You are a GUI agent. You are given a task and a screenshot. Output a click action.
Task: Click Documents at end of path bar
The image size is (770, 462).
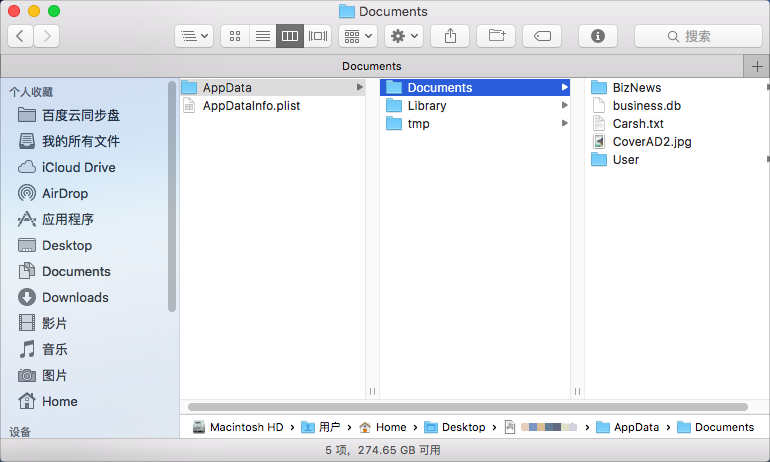(715, 427)
